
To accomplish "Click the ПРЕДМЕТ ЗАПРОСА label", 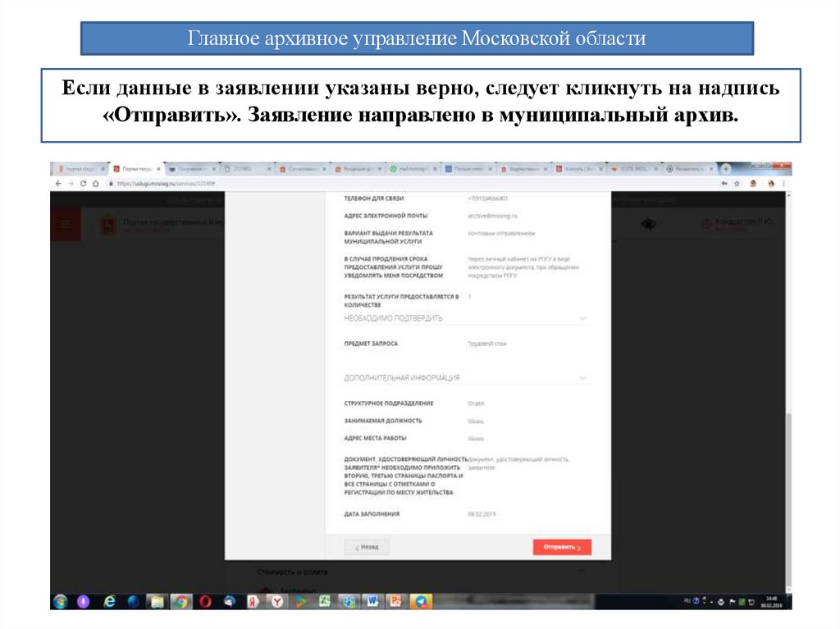I will point(371,344).
